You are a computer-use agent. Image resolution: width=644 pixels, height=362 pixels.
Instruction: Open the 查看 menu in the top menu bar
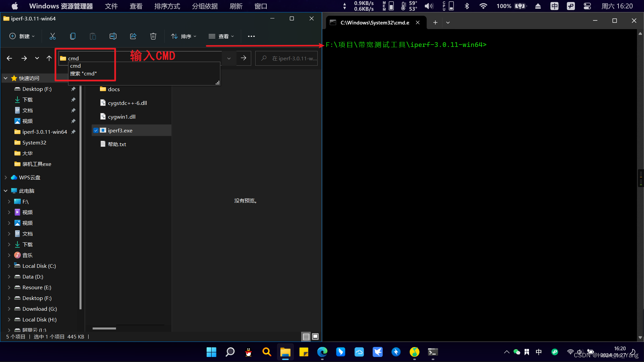point(136,6)
